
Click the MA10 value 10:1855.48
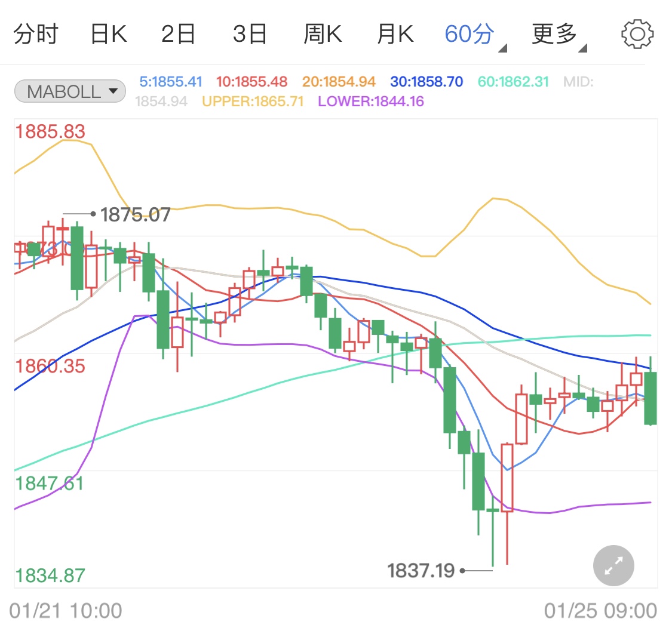(x=251, y=81)
